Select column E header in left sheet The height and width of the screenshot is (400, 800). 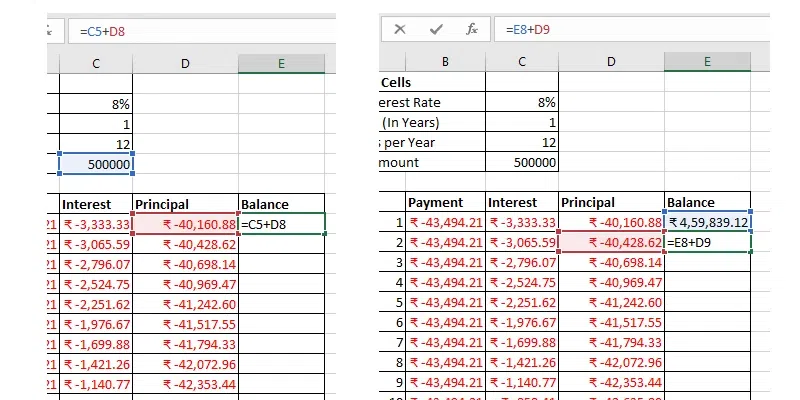click(x=282, y=64)
